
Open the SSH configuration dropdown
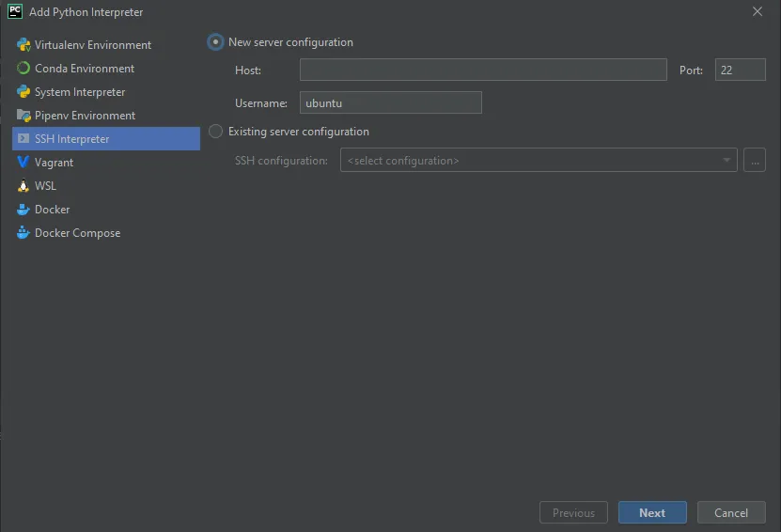[x=539, y=161]
